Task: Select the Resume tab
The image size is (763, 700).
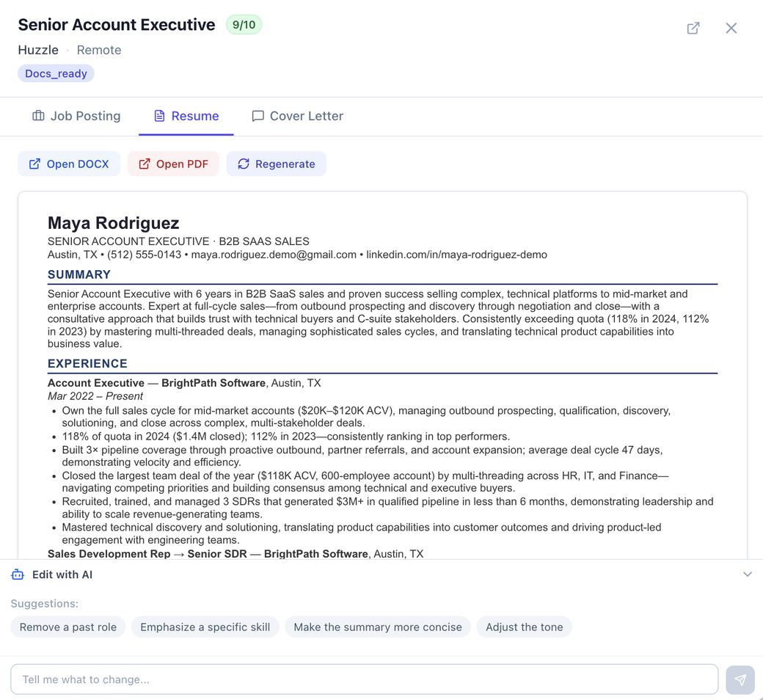Action: point(186,116)
